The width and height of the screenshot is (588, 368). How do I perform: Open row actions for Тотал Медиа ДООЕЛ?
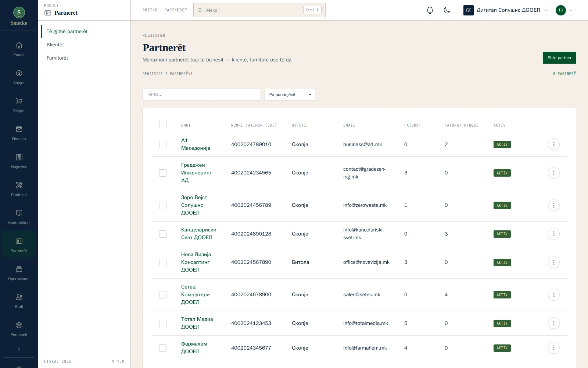pos(553,323)
